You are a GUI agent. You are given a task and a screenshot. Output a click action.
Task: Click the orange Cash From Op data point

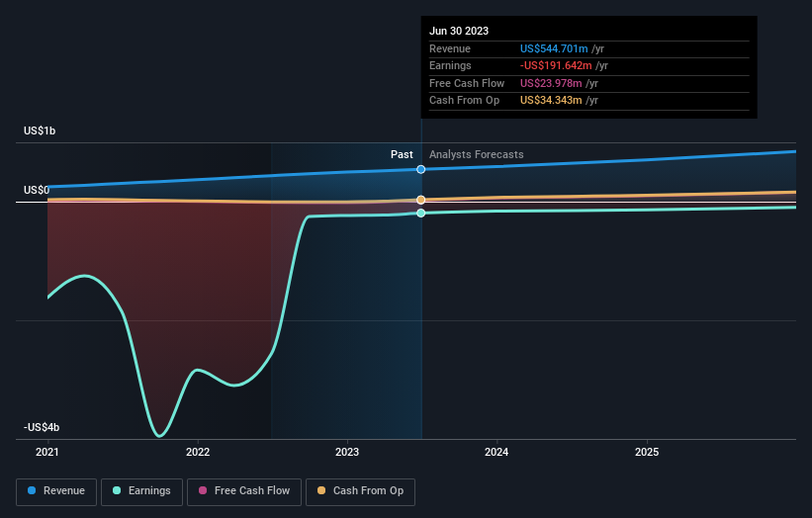pyautogui.click(x=421, y=200)
